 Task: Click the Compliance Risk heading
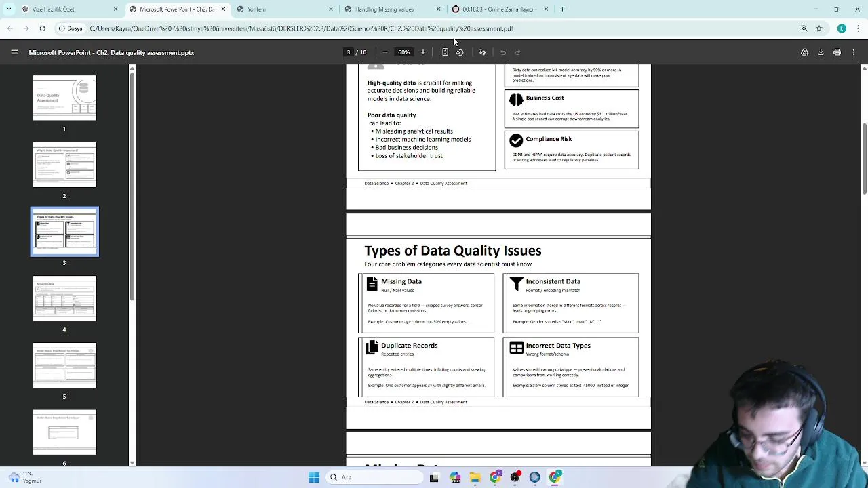(x=549, y=139)
